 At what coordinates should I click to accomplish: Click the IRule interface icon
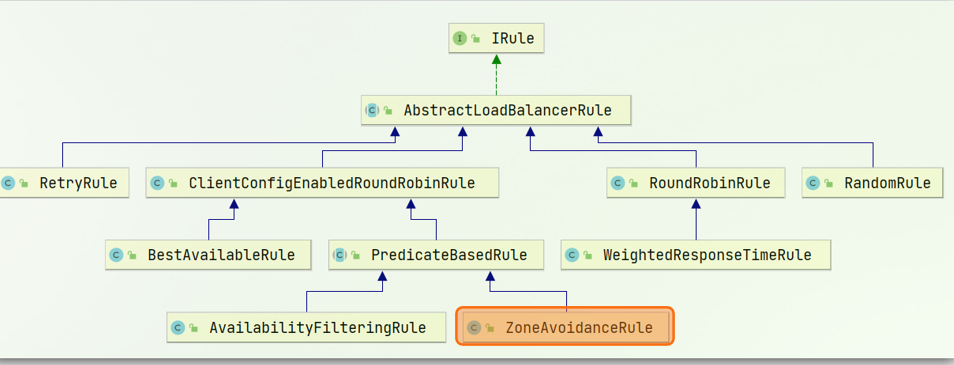tap(459, 39)
